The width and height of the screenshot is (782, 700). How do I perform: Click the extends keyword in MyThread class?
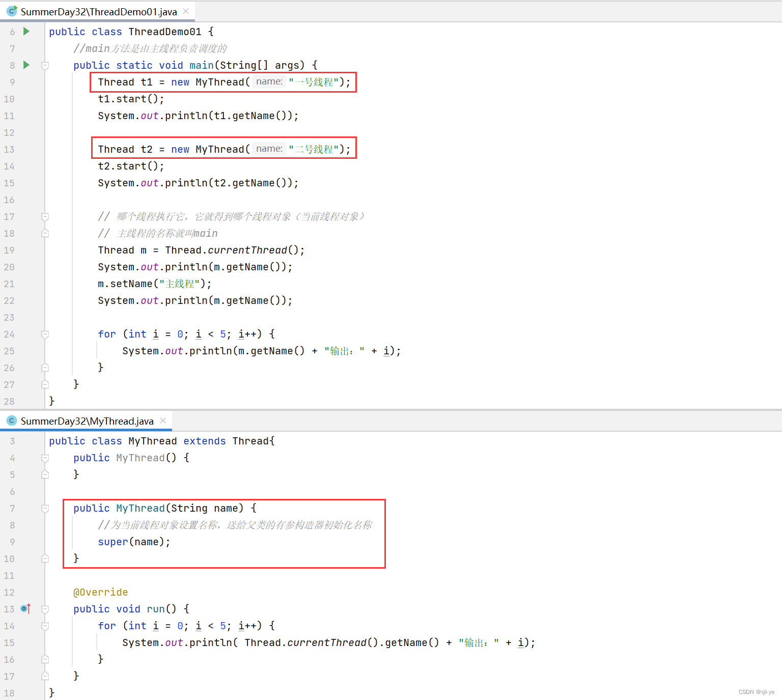[x=204, y=441]
